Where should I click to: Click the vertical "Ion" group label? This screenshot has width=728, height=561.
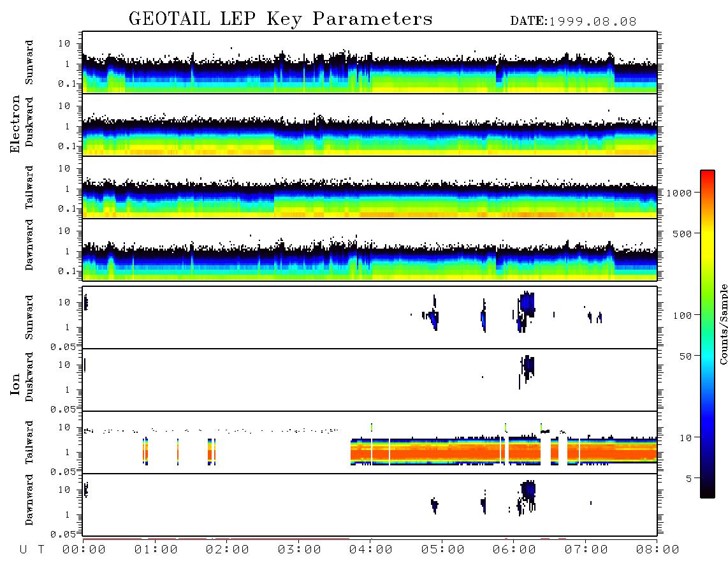coord(15,384)
